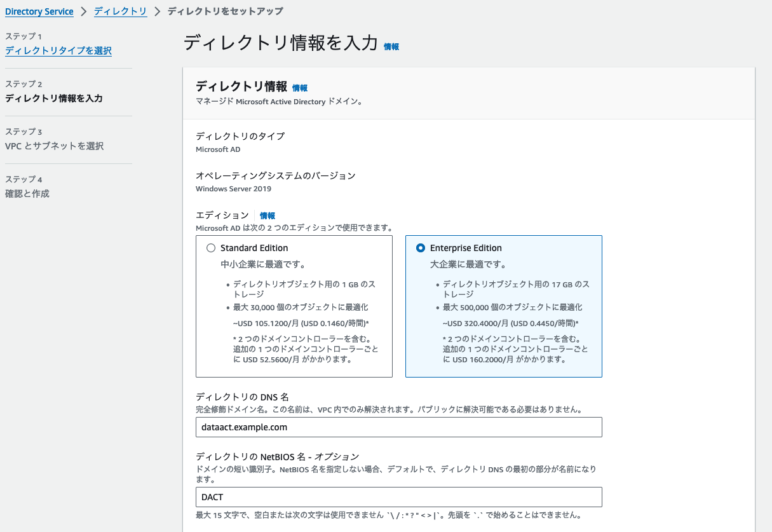Click Microsoft AD directory type value

(x=218, y=149)
